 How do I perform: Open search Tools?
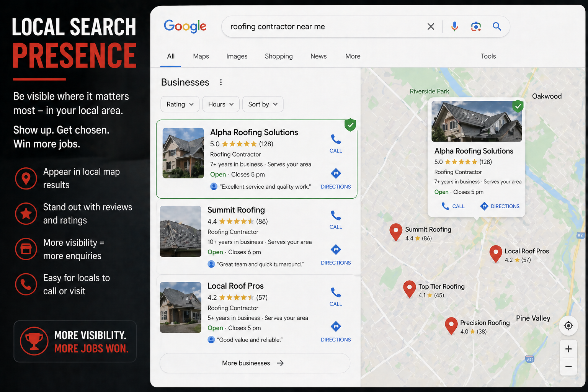tap(488, 56)
